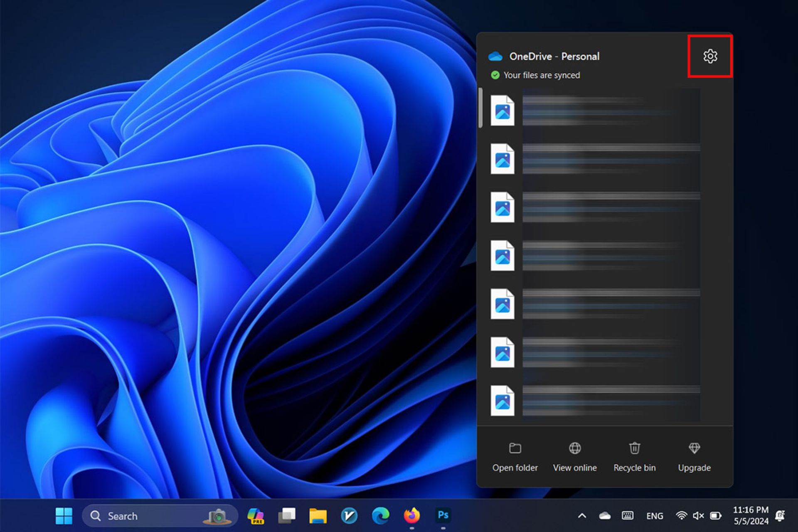Open Windows Start menu
This screenshot has width=798, height=532.
click(x=64, y=516)
